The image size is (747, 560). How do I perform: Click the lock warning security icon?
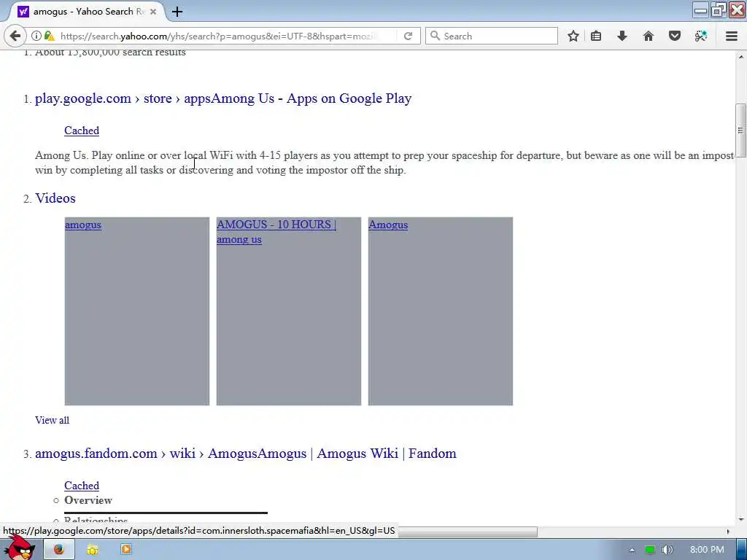(49, 36)
